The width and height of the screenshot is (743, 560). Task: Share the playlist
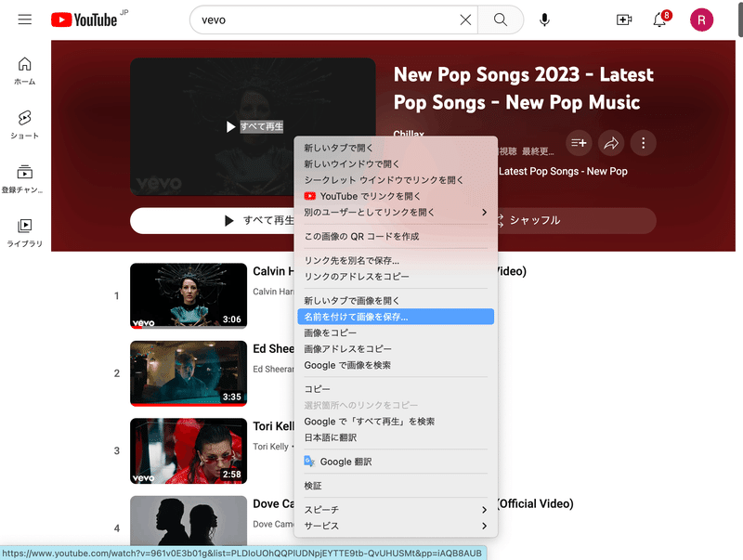611,143
